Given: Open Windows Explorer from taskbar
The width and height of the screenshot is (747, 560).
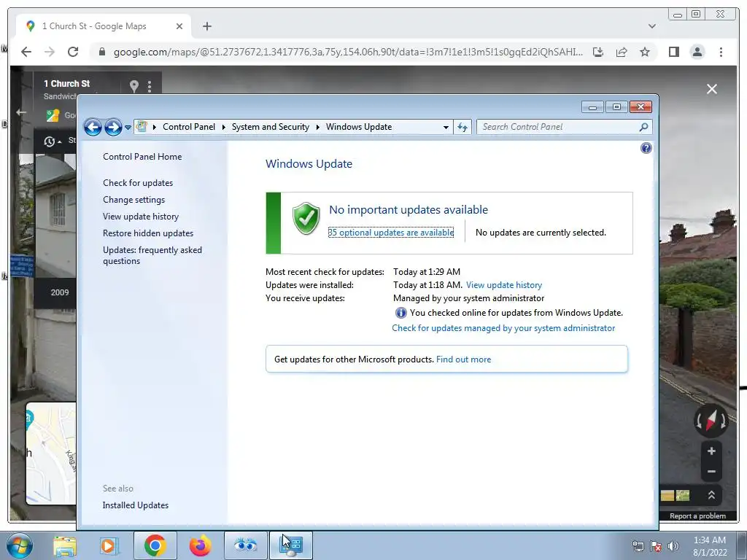Looking at the screenshot, I should pos(65,545).
